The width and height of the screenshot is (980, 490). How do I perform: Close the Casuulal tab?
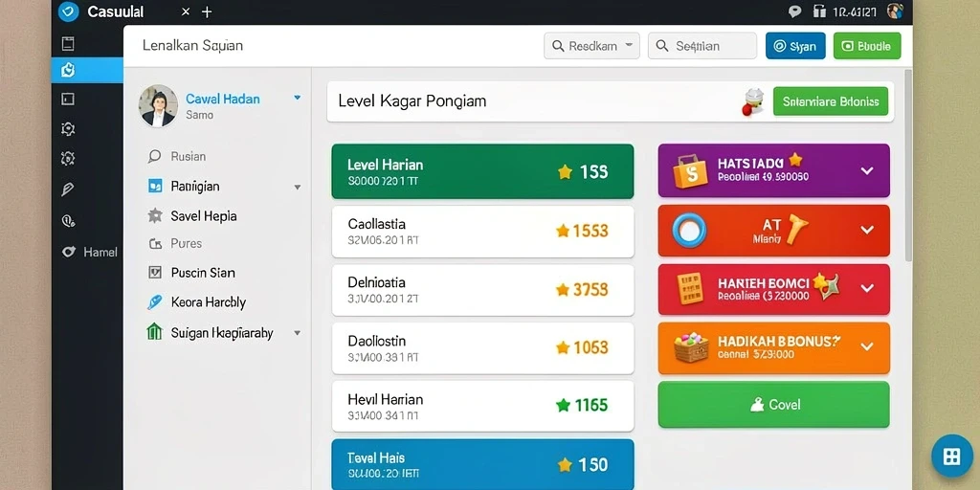[x=185, y=11]
